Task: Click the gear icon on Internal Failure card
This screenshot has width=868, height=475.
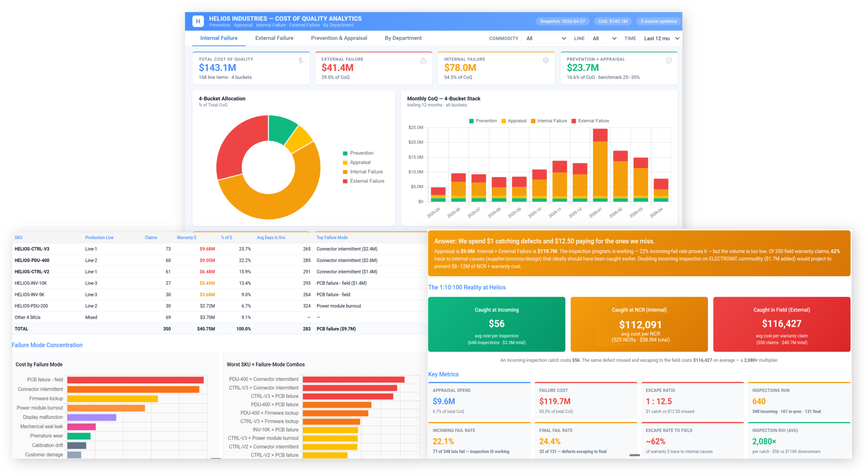Action: click(546, 60)
